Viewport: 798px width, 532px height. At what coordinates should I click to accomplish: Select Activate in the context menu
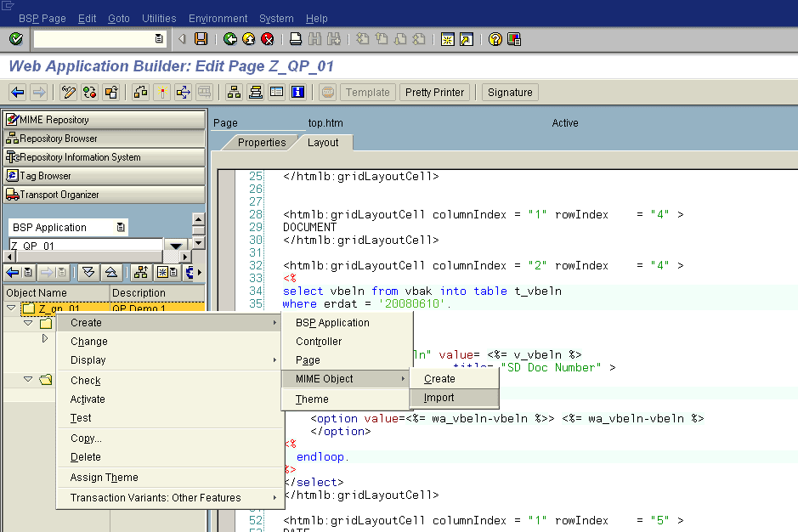tap(169, 399)
